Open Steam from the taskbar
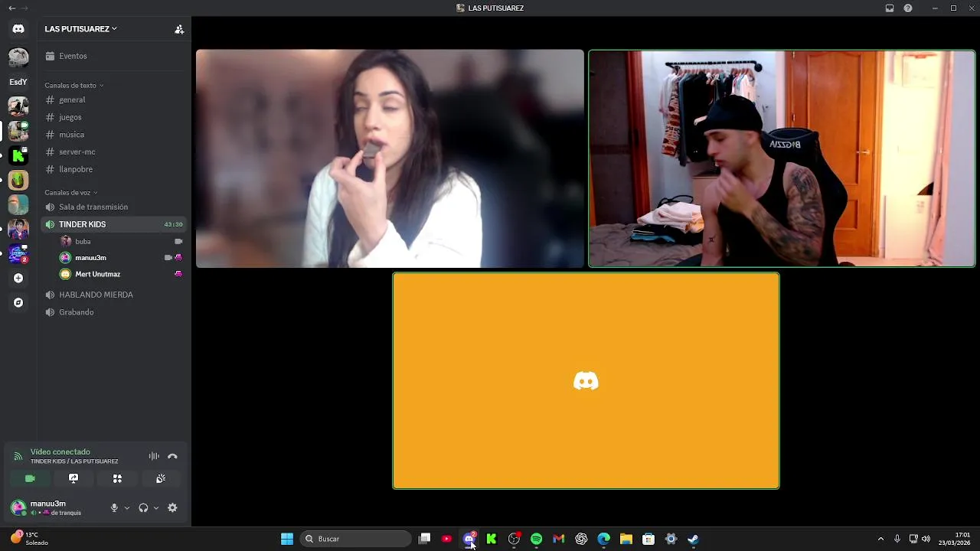This screenshot has height=551, width=980. [693, 539]
